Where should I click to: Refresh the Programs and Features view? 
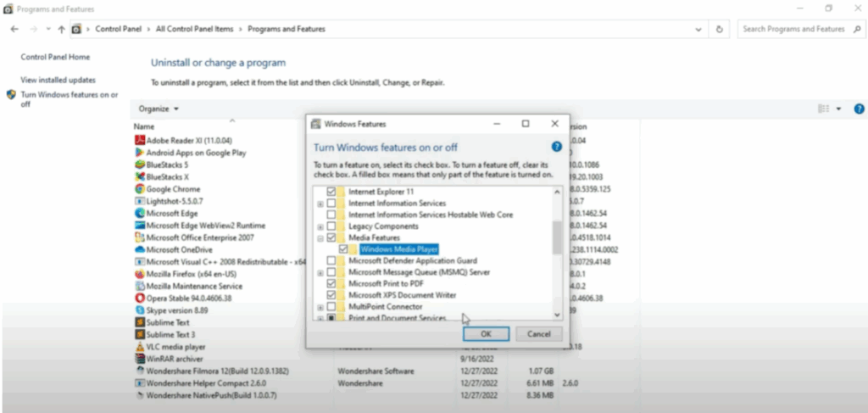pos(719,29)
